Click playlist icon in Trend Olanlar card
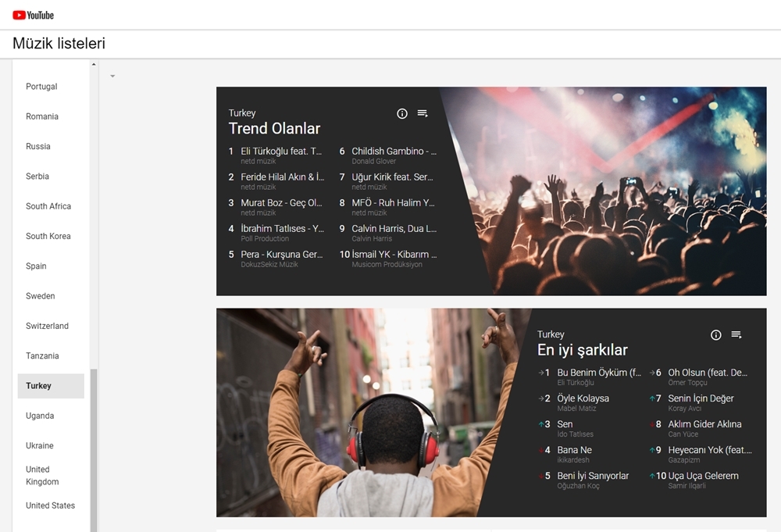781x532 pixels. click(423, 113)
